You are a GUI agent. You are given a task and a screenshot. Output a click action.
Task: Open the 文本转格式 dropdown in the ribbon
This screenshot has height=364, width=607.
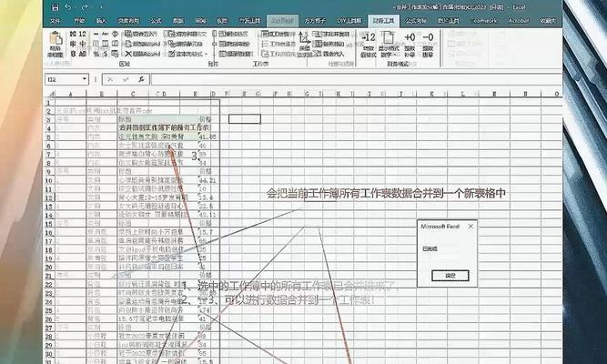point(188,54)
